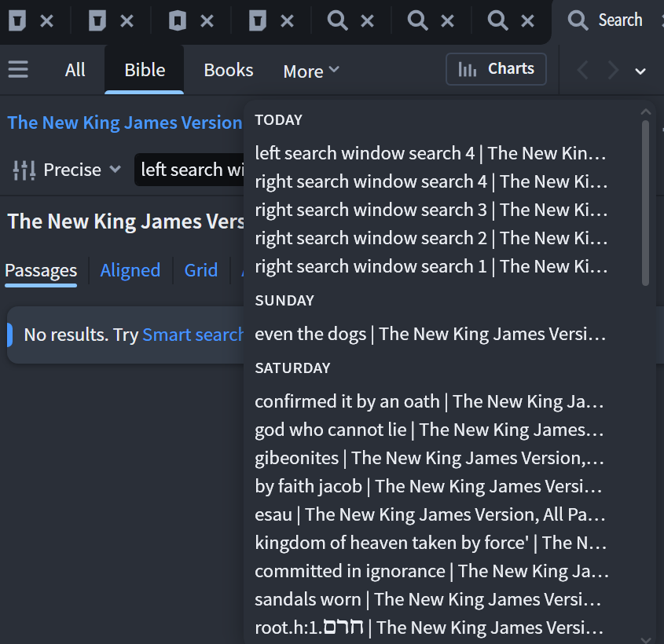Open the first search tab magnifier
664x644 pixels.
338,20
